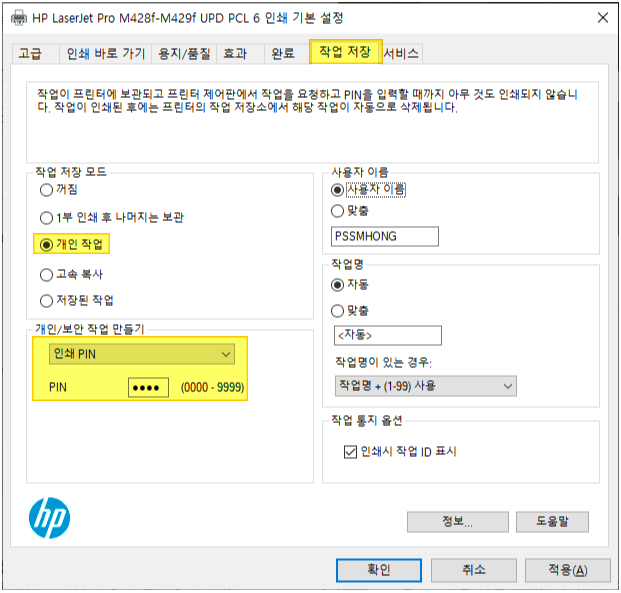Close the print settings dialog

coord(603,17)
